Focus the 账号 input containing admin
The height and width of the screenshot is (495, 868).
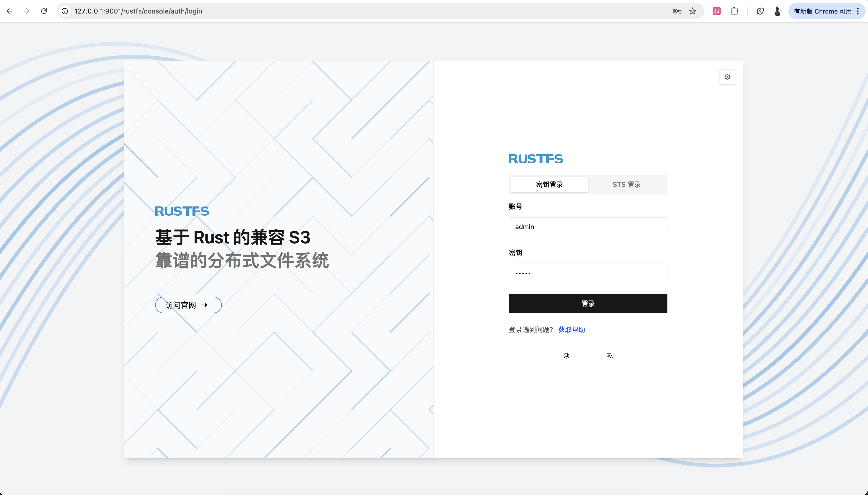click(588, 227)
